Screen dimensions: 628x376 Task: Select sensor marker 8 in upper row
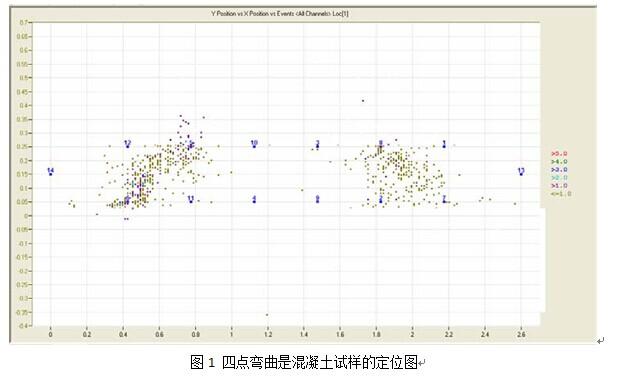pos(380,144)
